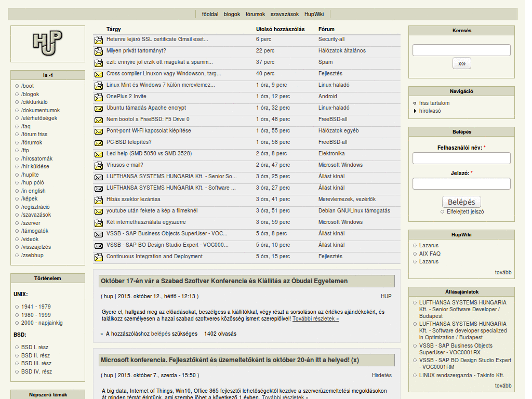Click the 'Belépés' login button

(x=461, y=202)
